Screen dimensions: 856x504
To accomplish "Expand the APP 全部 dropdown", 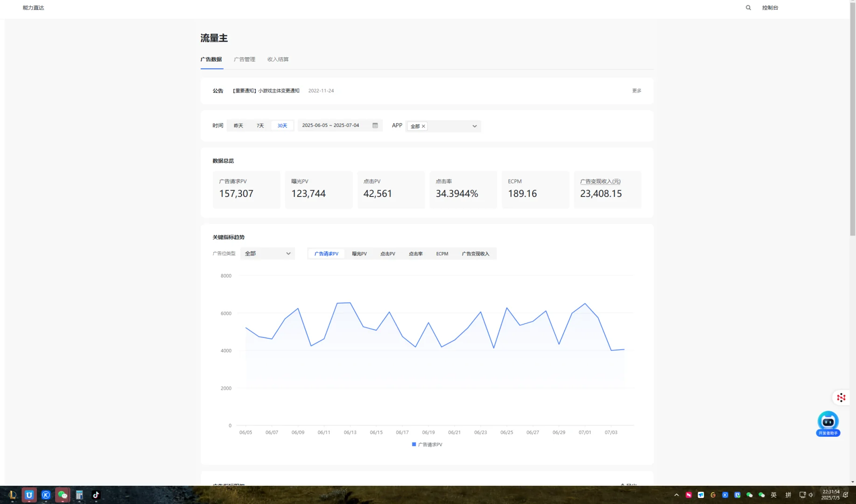I will [474, 126].
